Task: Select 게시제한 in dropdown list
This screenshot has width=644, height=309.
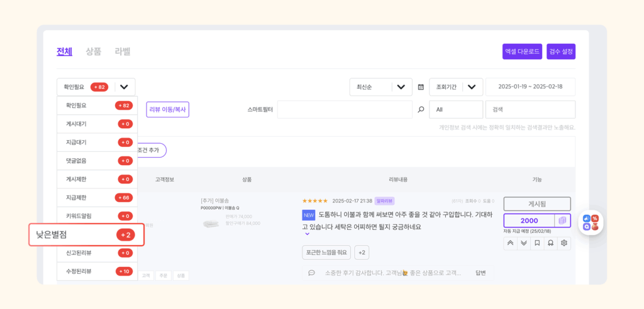Action: click(97, 180)
